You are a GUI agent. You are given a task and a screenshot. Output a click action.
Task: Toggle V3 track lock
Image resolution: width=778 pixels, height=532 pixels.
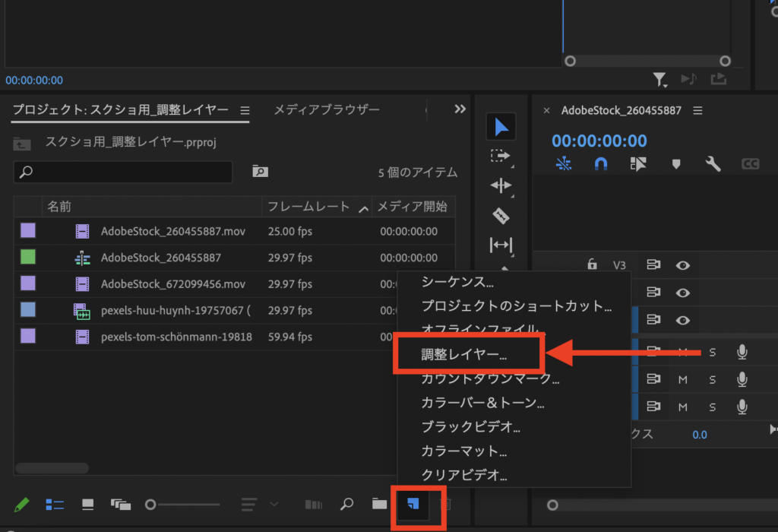click(592, 265)
